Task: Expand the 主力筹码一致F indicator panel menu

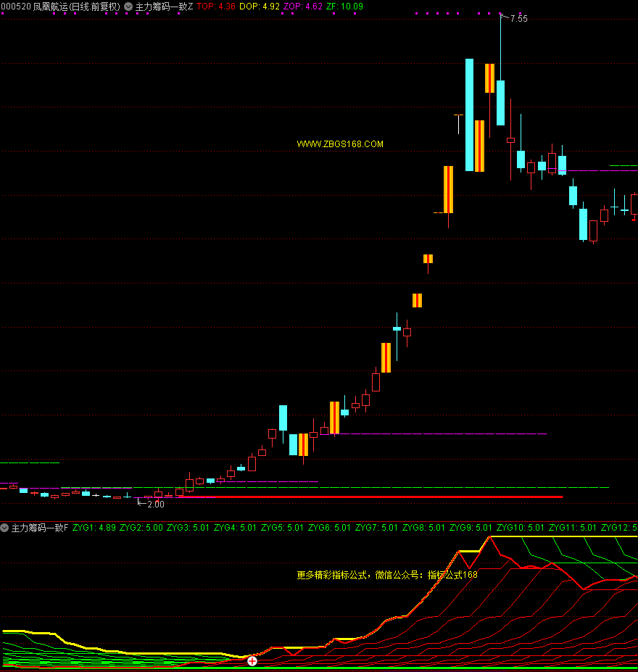Action: click(x=5, y=528)
